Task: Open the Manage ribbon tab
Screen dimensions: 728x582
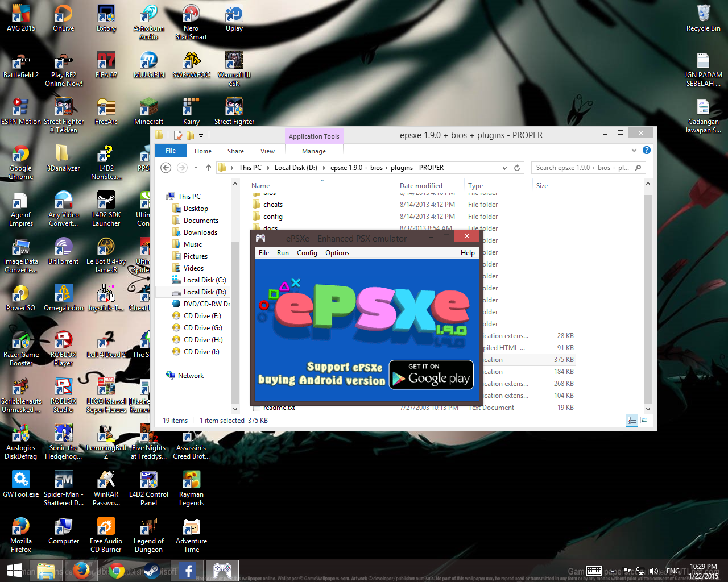Action: pos(314,151)
